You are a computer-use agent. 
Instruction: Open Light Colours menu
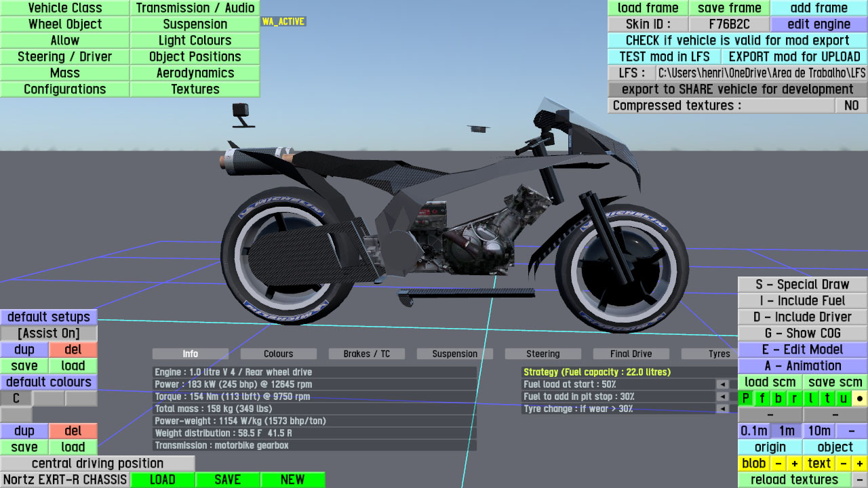tap(195, 41)
